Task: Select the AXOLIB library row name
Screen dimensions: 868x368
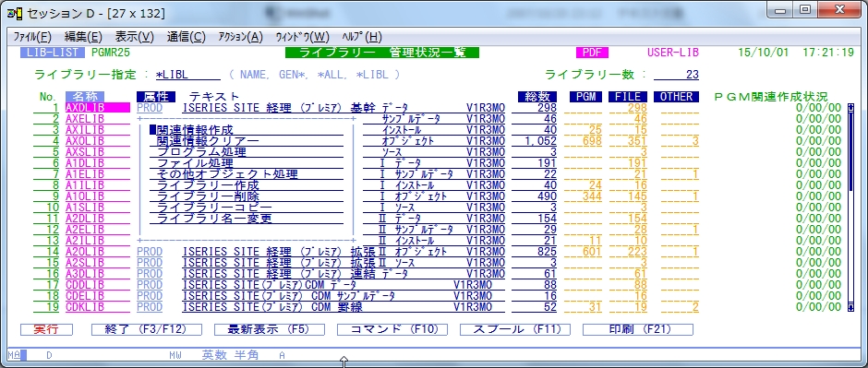Action: (x=85, y=141)
